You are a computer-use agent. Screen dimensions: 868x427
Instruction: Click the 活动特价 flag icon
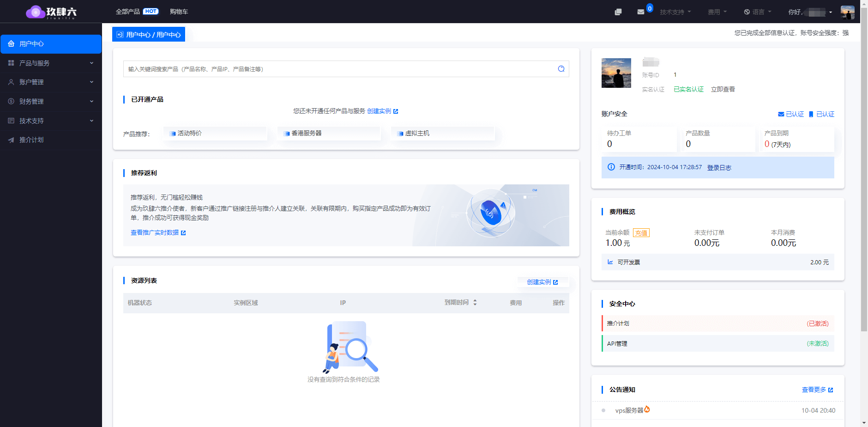click(x=173, y=134)
